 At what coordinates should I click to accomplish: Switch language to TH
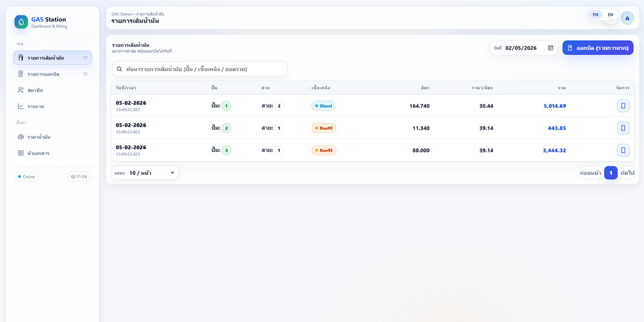[595, 15]
